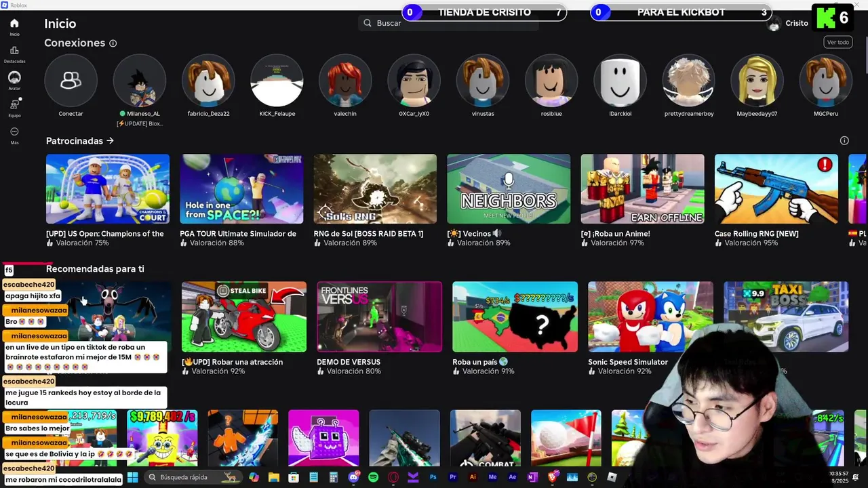Open Microsoft Store from the taskbar
This screenshot has width=868, height=488.
294,477
